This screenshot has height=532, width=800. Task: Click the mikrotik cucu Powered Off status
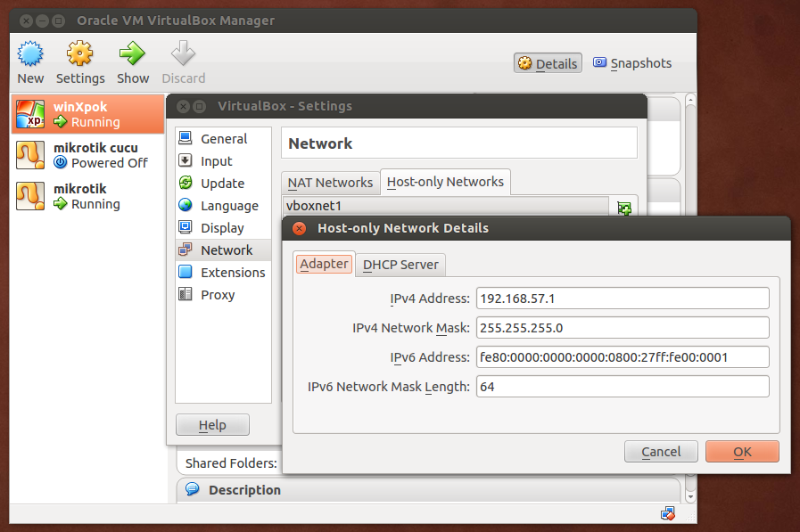point(109,163)
